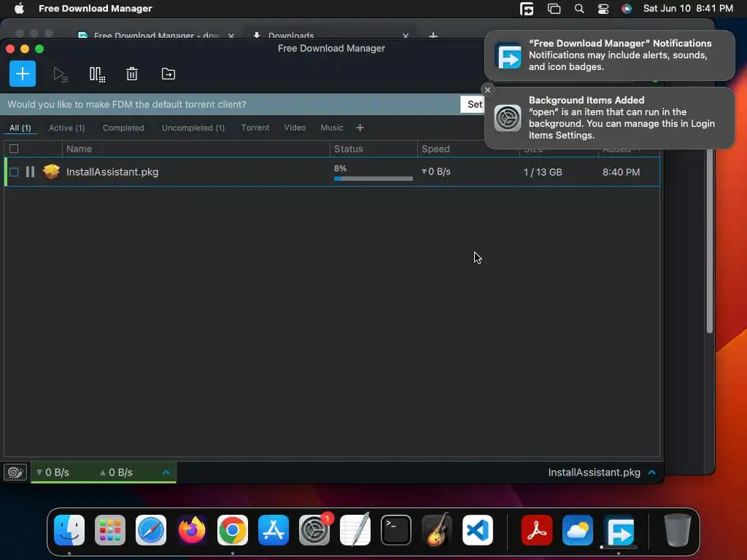Add a new filter tab with plus
747x560 pixels.
pos(360,128)
